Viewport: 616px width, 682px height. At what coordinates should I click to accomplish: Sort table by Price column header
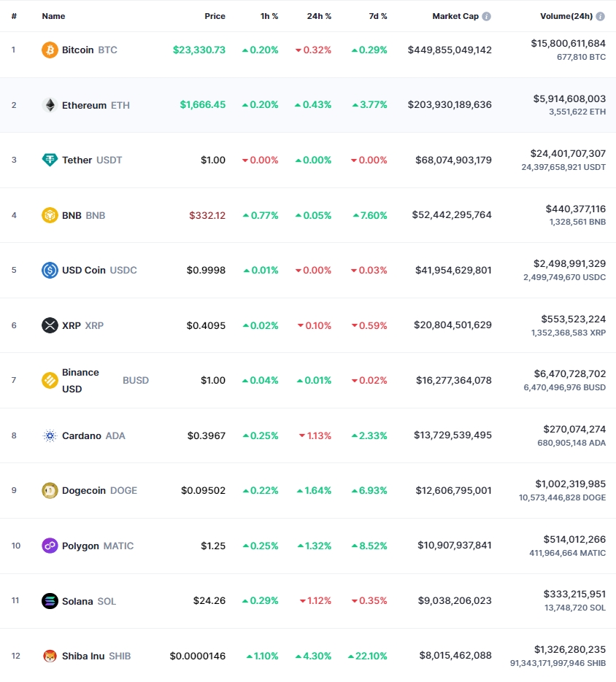click(x=215, y=16)
